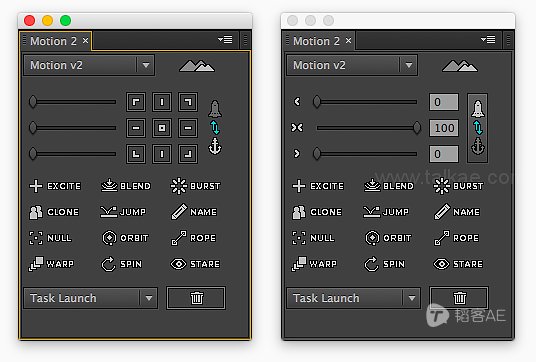This screenshot has height=362, width=536.
Task: Close Motion 2 tab in right window
Action: pyautogui.click(x=348, y=41)
